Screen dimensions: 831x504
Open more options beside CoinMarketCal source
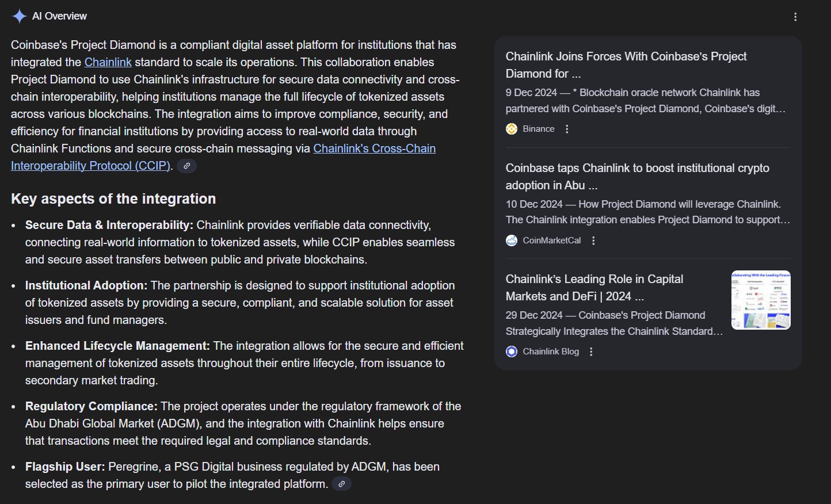click(593, 240)
